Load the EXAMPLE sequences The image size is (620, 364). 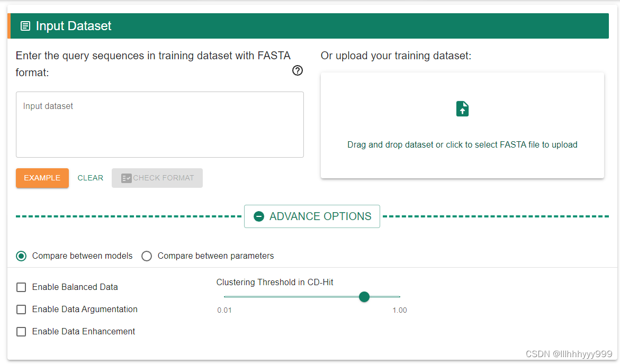click(42, 178)
